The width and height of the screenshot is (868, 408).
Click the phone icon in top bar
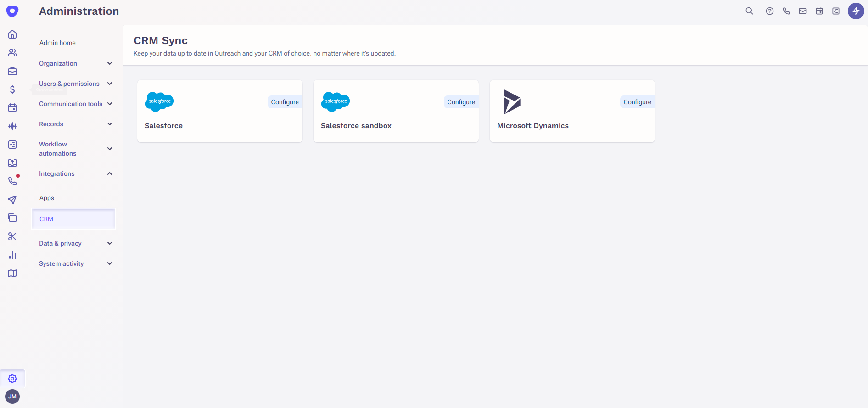pyautogui.click(x=786, y=11)
